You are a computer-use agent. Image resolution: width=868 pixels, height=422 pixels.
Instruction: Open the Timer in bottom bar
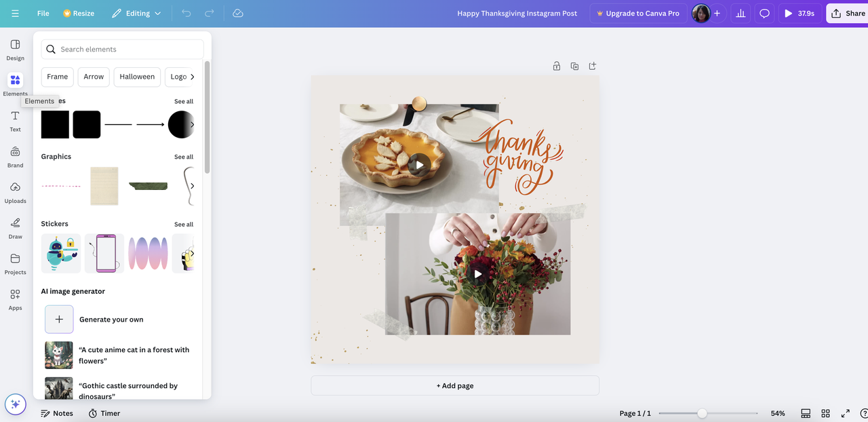[x=104, y=413]
